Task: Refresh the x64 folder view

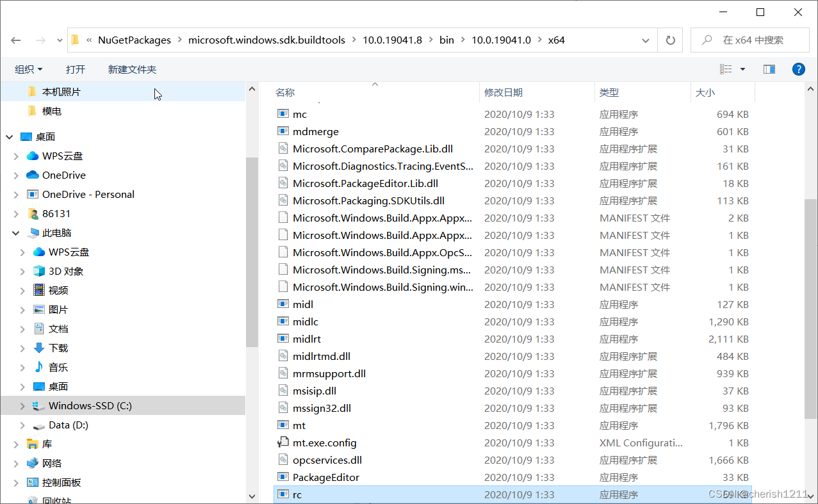Action: pyautogui.click(x=671, y=40)
